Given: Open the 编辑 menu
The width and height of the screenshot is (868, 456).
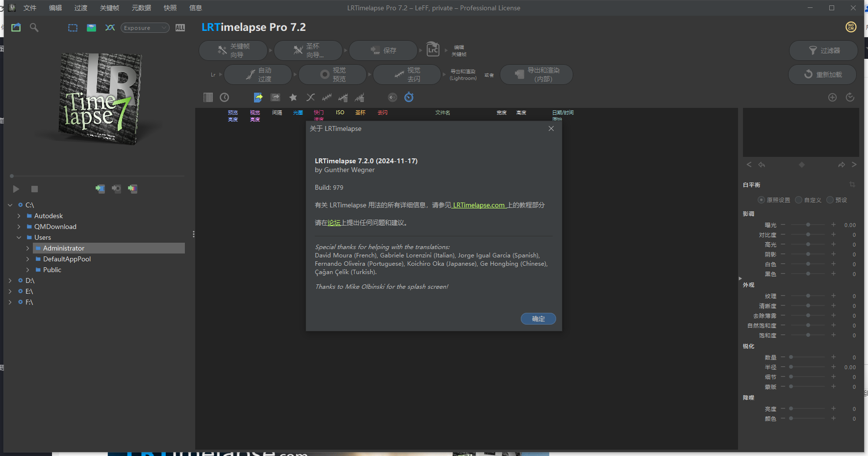Looking at the screenshot, I should coord(55,8).
